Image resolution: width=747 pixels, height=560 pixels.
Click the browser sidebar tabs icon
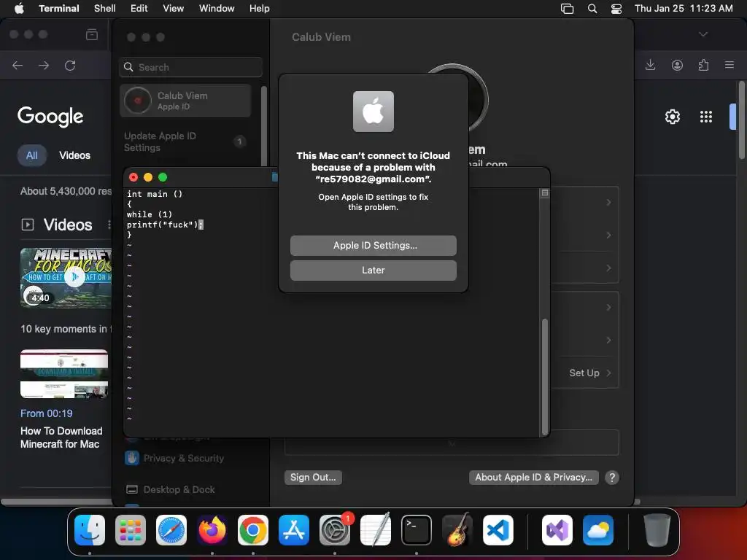click(91, 34)
